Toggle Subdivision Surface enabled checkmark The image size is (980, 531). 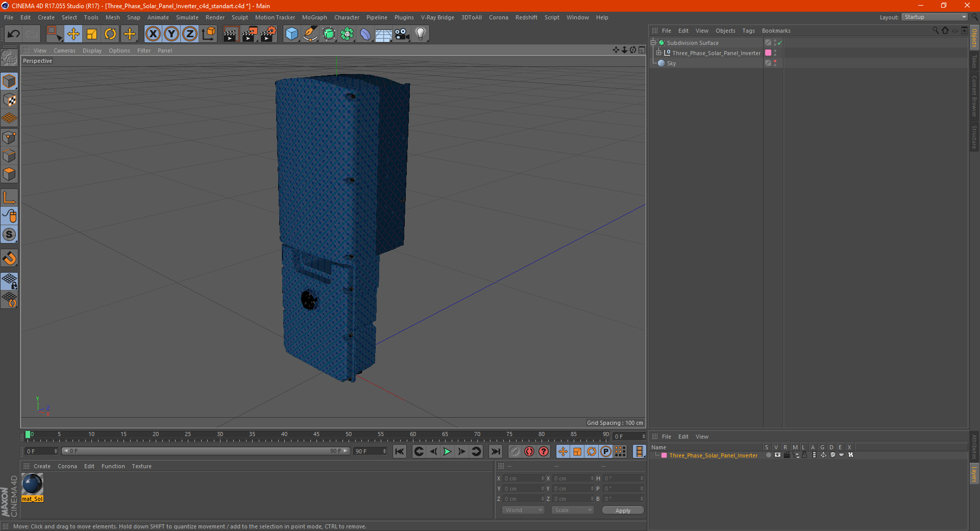(x=779, y=43)
